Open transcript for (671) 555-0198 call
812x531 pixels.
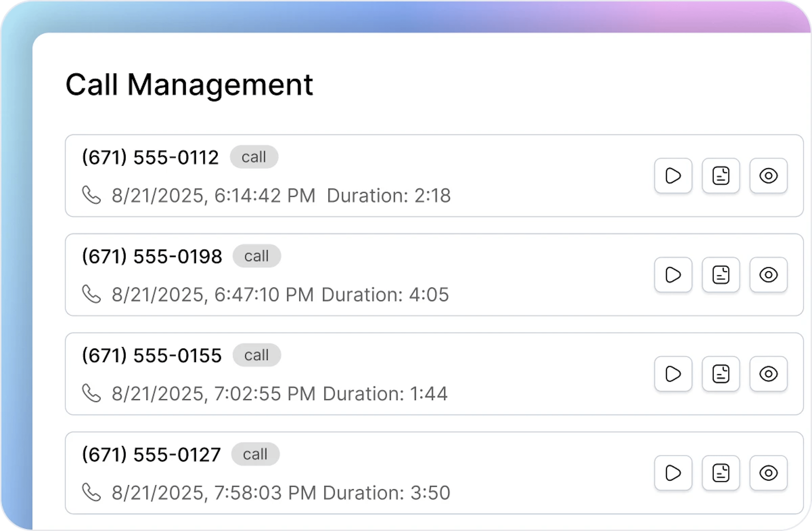pos(721,275)
